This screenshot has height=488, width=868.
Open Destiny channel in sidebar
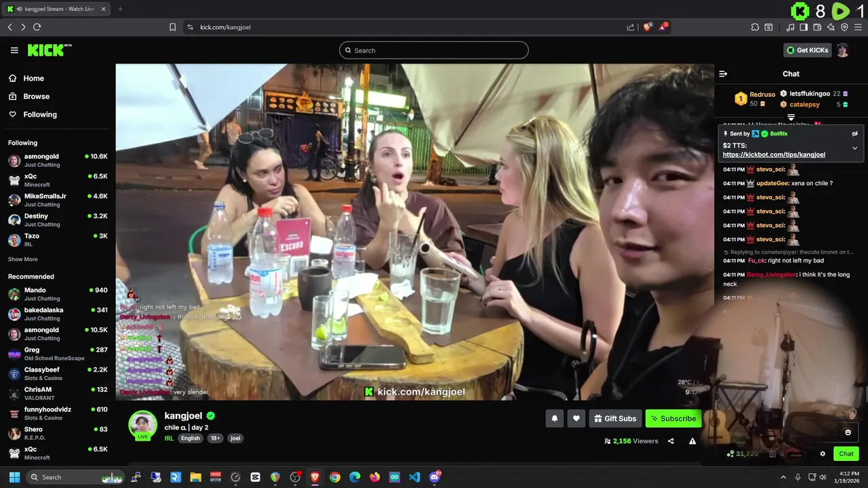point(58,220)
